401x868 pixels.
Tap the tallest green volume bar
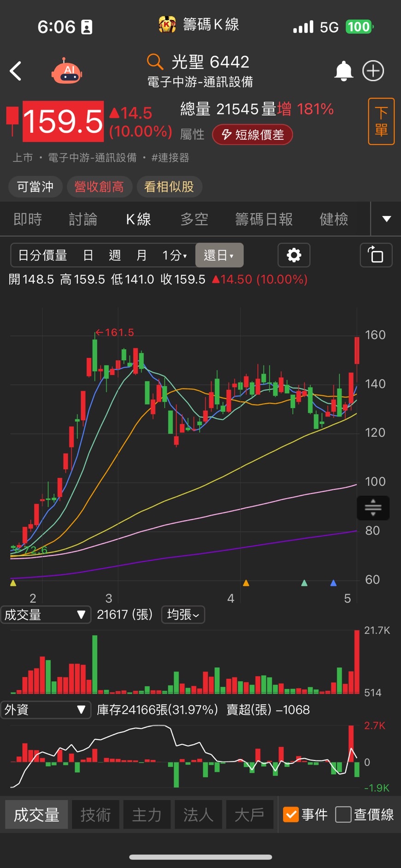94,664
